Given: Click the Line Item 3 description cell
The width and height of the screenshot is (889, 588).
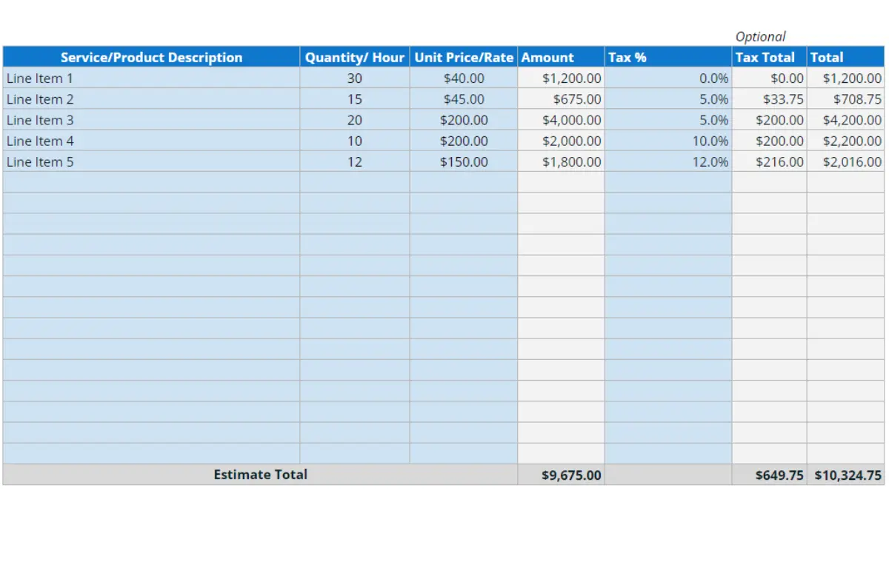Looking at the screenshot, I should (x=151, y=120).
